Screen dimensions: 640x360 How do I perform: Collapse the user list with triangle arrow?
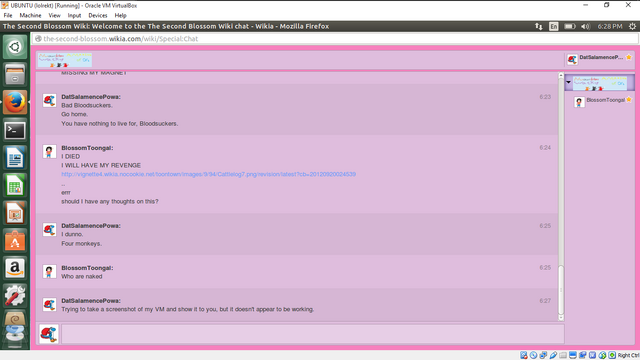click(568, 82)
